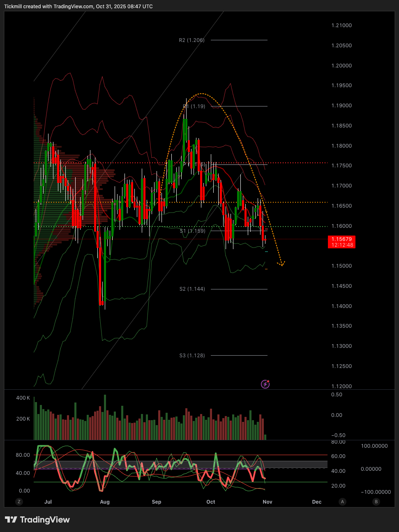Click the Tickmill TradingView attribution header text

(78, 7)
